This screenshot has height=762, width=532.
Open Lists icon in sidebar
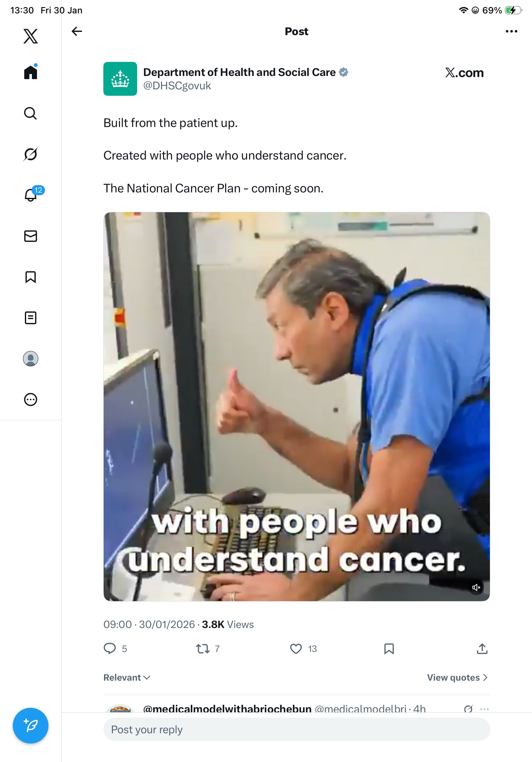click(x=31, y=317)
